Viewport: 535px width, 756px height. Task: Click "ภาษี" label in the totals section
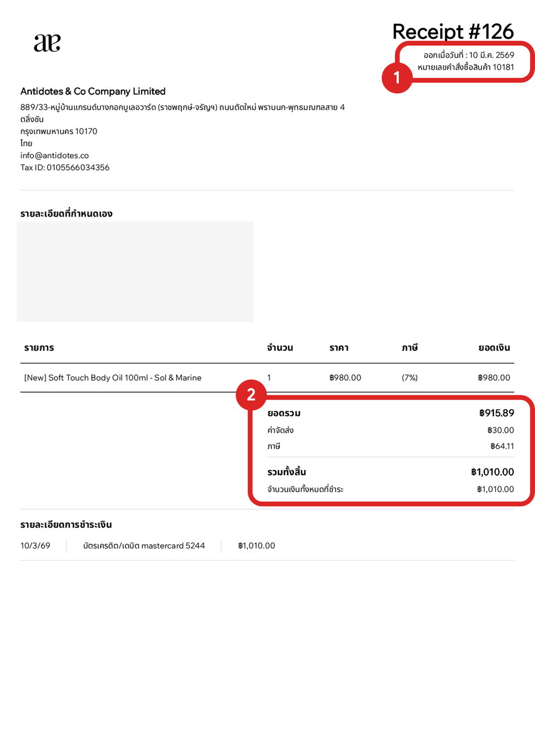coord(274,447)
